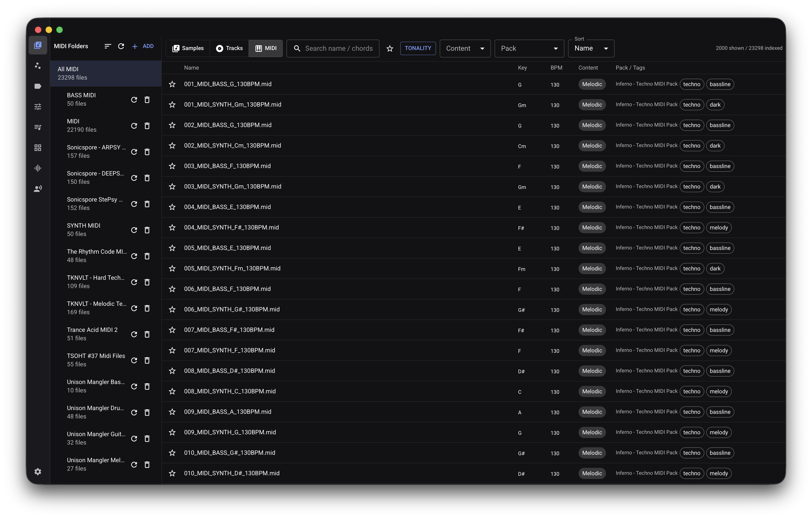Delete the Sonicspore - ARPSY folder
Image resolution: width=812 pixels, height=519 pixels.
(x=147, y=152)
